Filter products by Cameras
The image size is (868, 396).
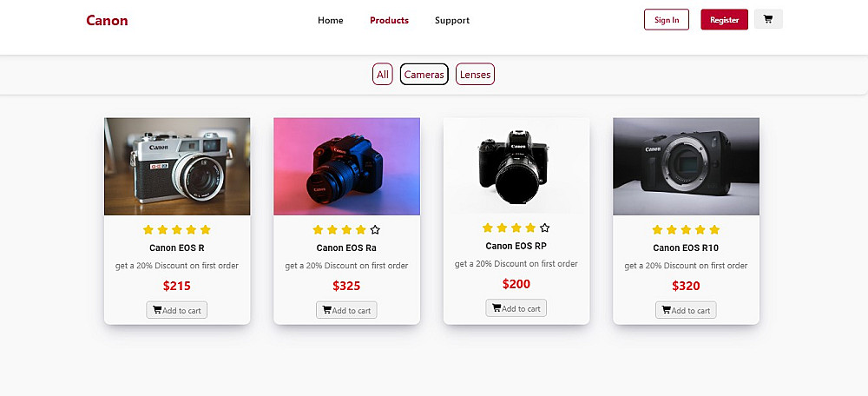pyautogui.click(x=424, y=75)
